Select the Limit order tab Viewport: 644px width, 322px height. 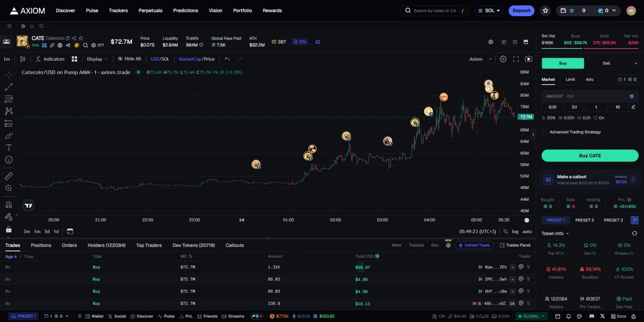coord(570,79)
